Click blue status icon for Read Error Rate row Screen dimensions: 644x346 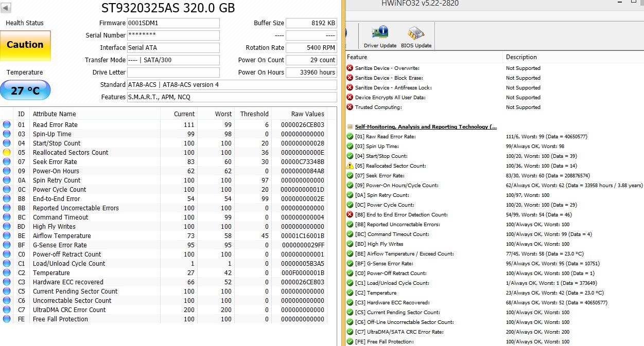7,125
